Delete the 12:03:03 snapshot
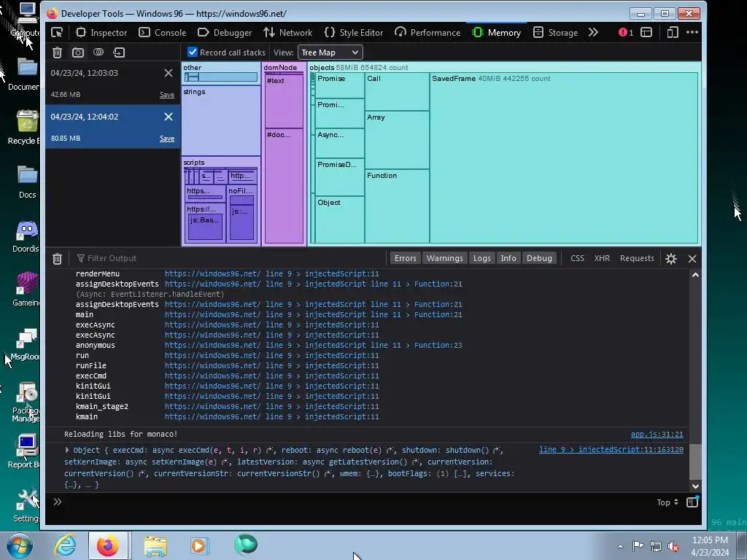747x560 pixels. 169,73
